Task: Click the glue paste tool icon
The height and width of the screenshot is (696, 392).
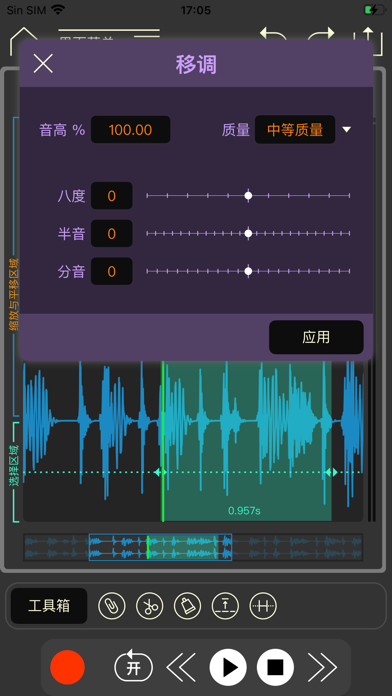Action: (187, 605)
